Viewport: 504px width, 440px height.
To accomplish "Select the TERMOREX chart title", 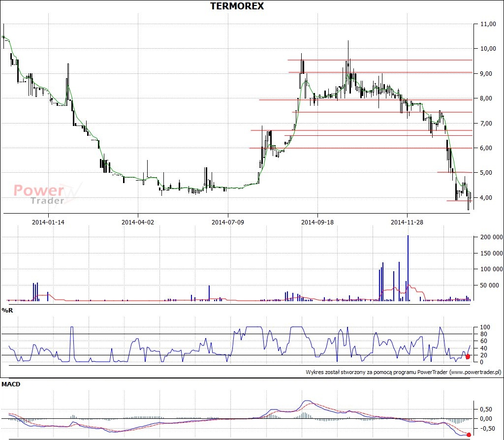I will (237, 6).
